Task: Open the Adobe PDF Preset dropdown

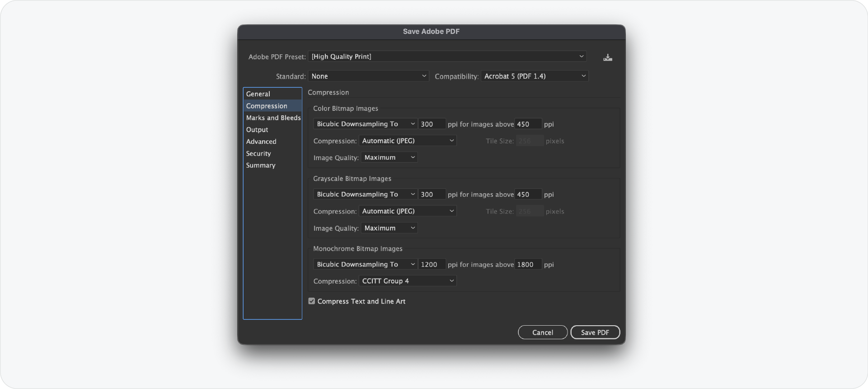Action: click(x=447, y=57)
